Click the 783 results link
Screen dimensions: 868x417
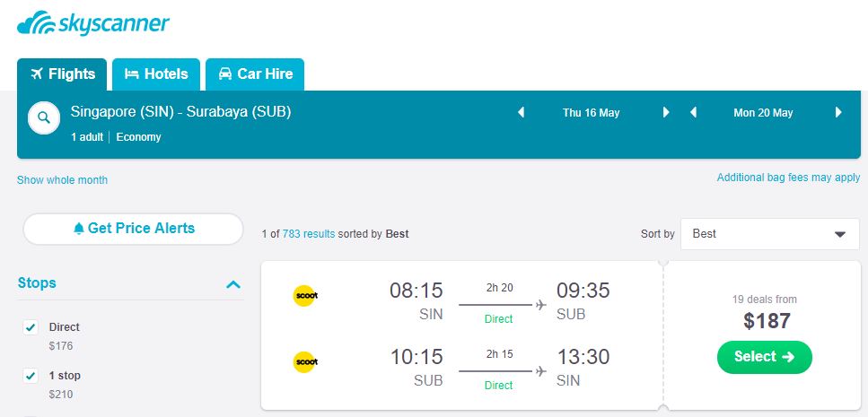pyautogui.click(x=309, y=234)
